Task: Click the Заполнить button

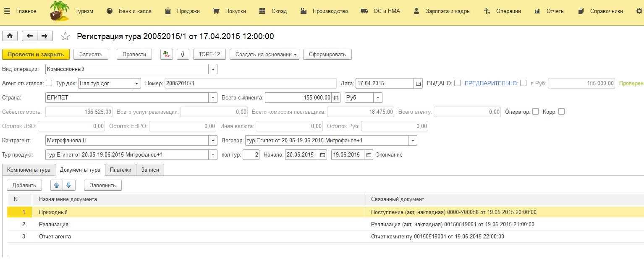Action: click(103, 185)
